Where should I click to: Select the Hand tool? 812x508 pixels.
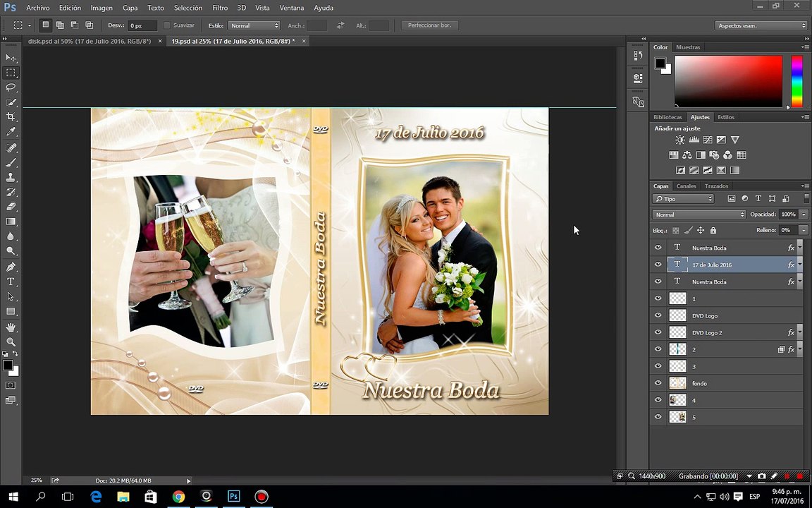[11, 327]
